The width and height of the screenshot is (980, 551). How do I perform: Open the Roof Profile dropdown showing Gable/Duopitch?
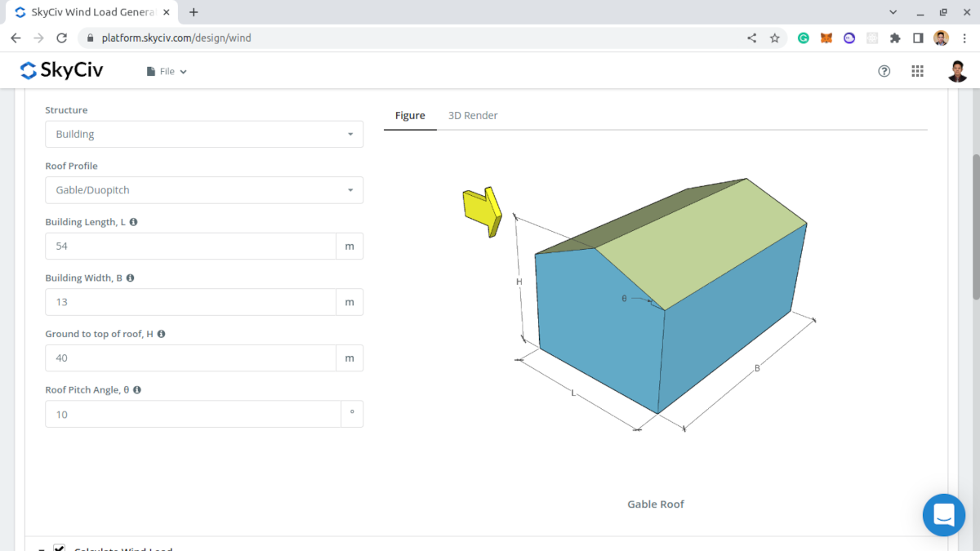tap(204, 190)
